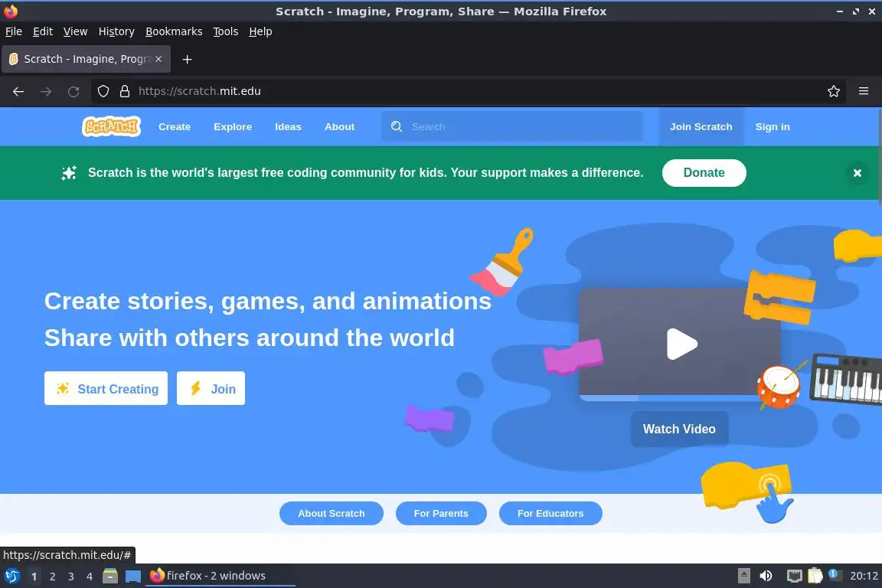This screenshot has height=588, width=882.
Task: Go to the Ideas page
Action: pos(288,126)
